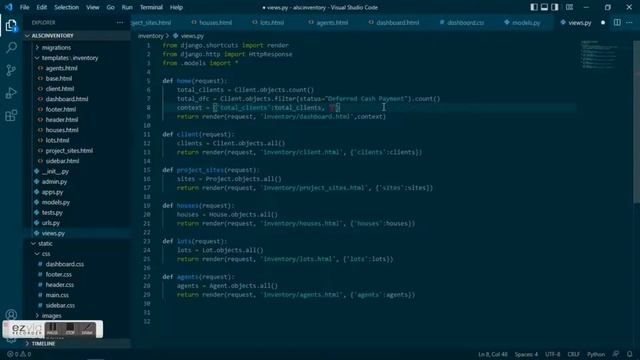Click the editor vertical scrollbar
Viewport: 640px width, 360px height.
pos(636,122)
